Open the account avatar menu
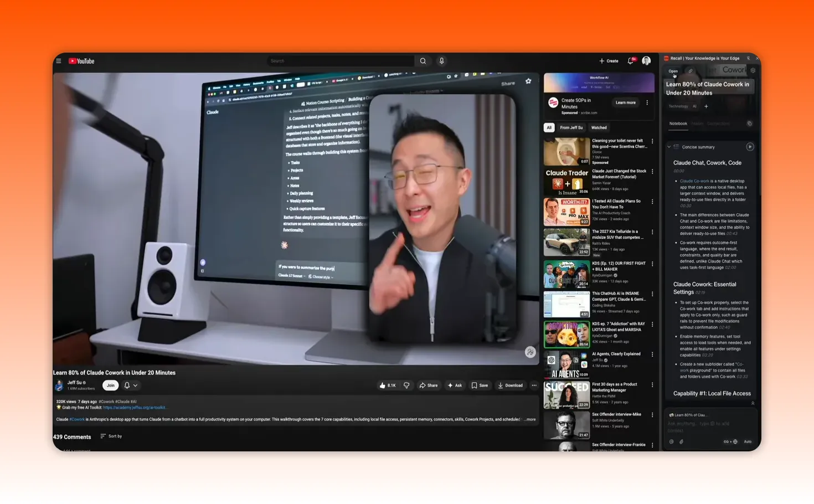This screenshot has height=504, width=814. coord(646,61)
